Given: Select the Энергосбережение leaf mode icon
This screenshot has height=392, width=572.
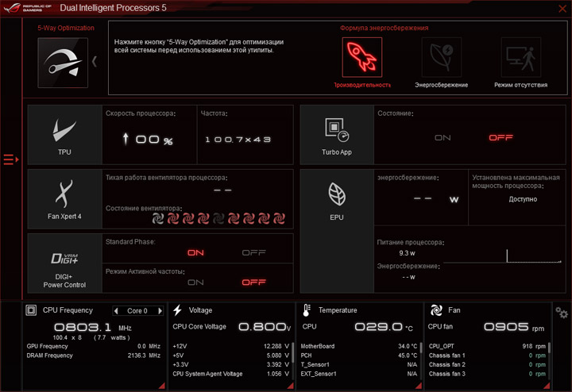Looking at the screenshot, I should (442, 57).
